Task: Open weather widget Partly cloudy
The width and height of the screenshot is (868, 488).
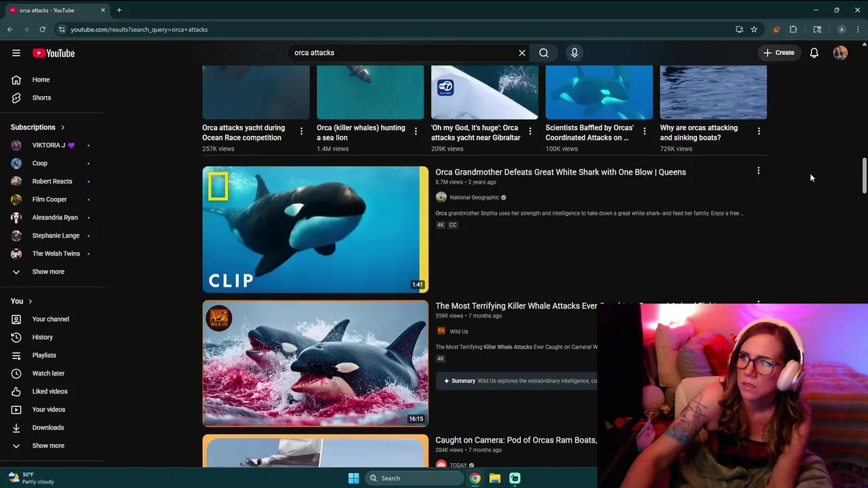Action: [31, 478]
